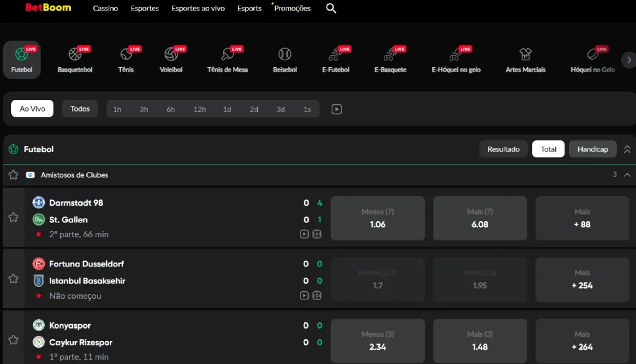This screenshot has width=636, height=364.
Task: Open live video for Darmstadt 98 match
Action: pos(304,234)
